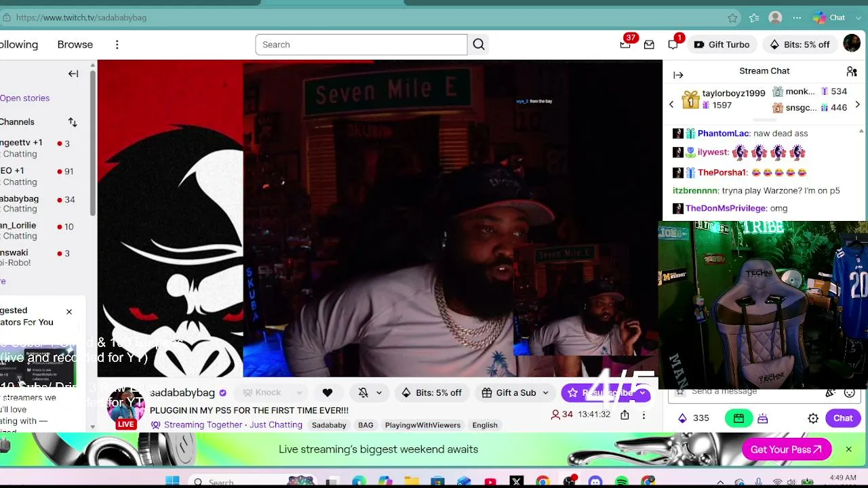Image resolution: width=868 pixels, height=488 pixels.
Task: Expand Knock options dropdown
Action: (299, 392)
